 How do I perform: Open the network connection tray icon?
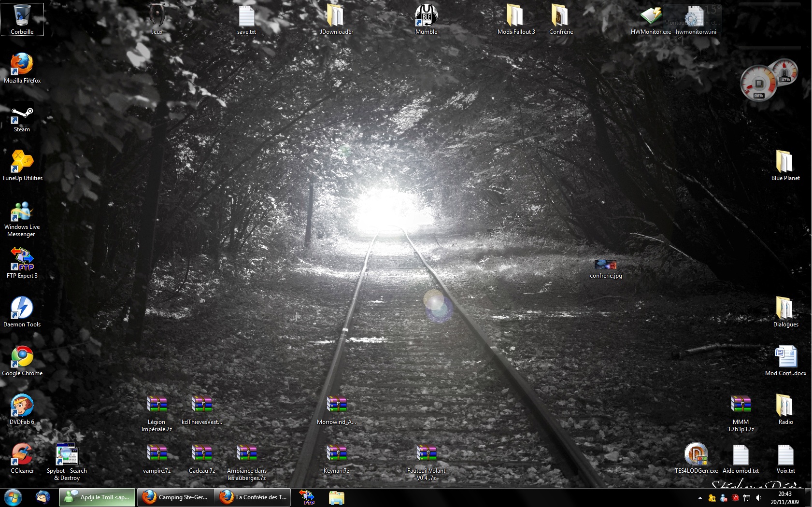[747, 498]
